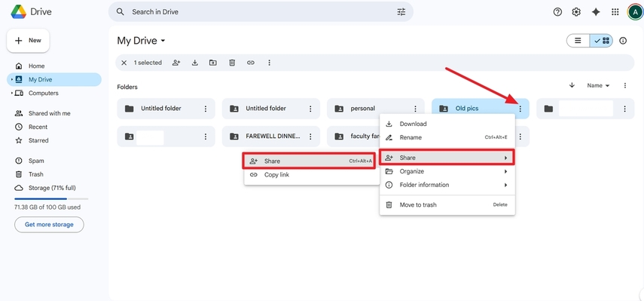Select Copy link in the submenu
Viewport: 644px width, 301px height.
(311, 174)
